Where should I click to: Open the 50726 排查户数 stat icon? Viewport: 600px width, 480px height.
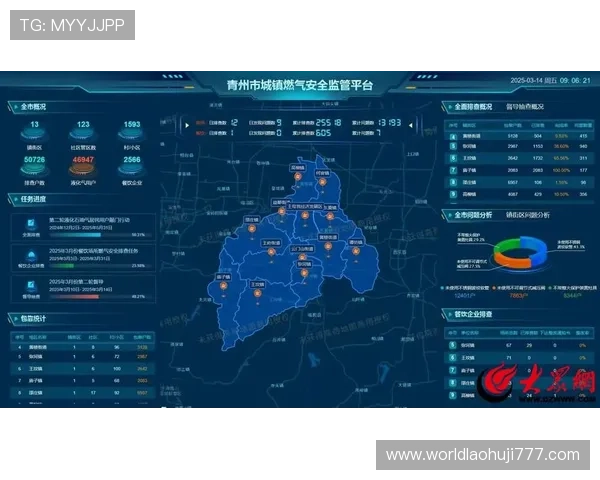(x=34, y=169)
